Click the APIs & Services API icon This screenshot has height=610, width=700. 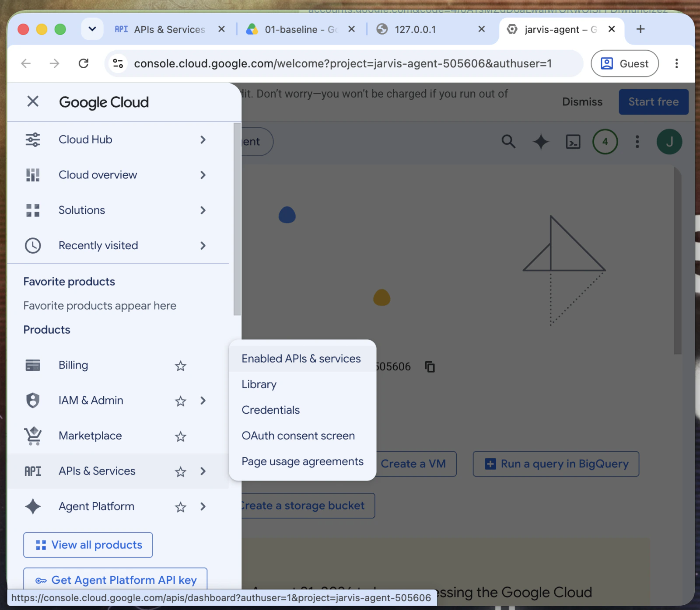click(33, 471)
